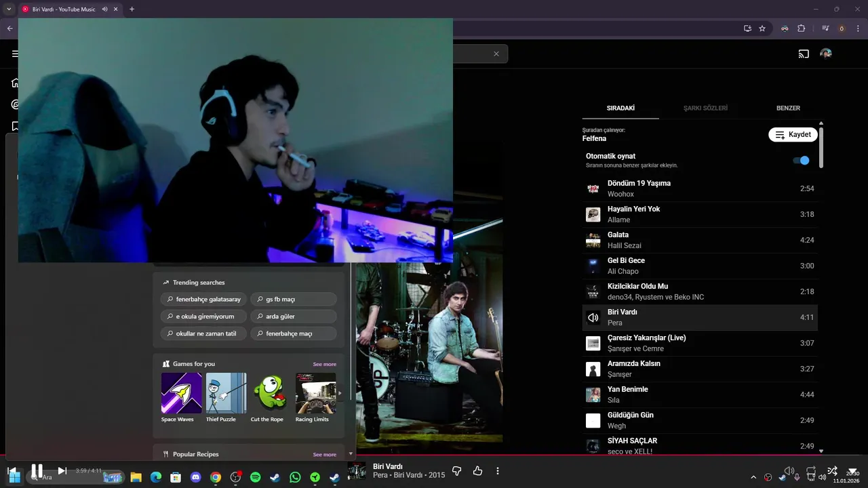The height and width of the screenshot is (488, 868).
Task: Click the queue list vertical scrollbar
Action: pos(821,148)
